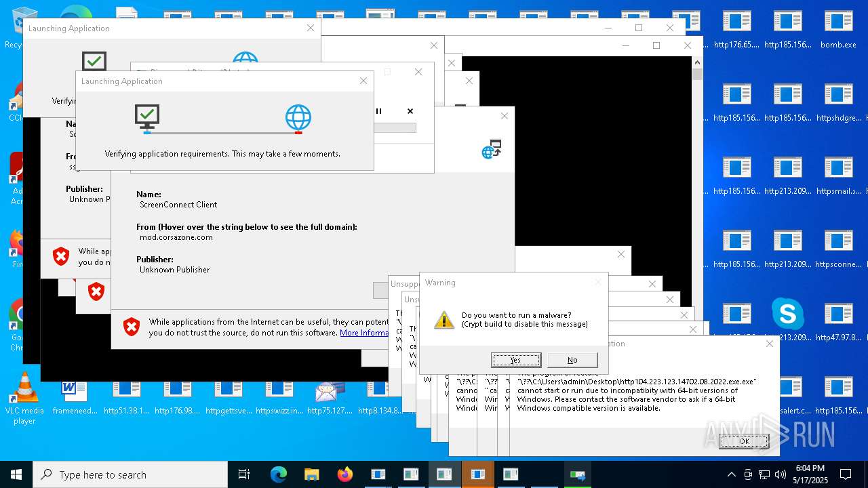The image size is (868, 488).
Task: Open the More Information link
Action: point(364,333)
